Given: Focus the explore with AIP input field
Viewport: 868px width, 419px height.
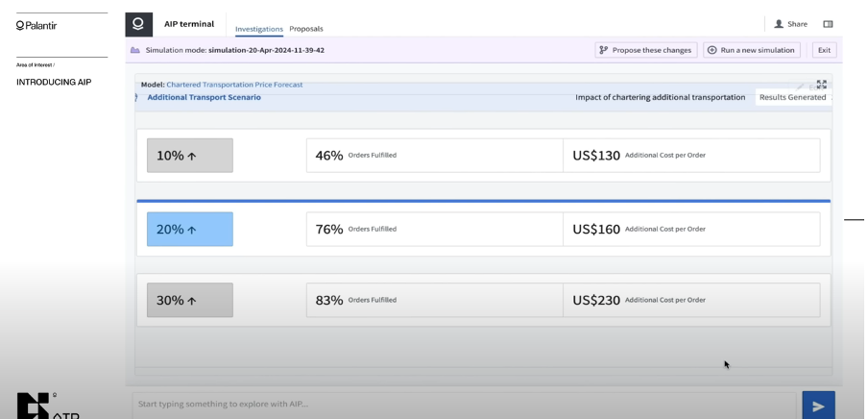Looking at the screenshot, I should [x=464, y=405].
